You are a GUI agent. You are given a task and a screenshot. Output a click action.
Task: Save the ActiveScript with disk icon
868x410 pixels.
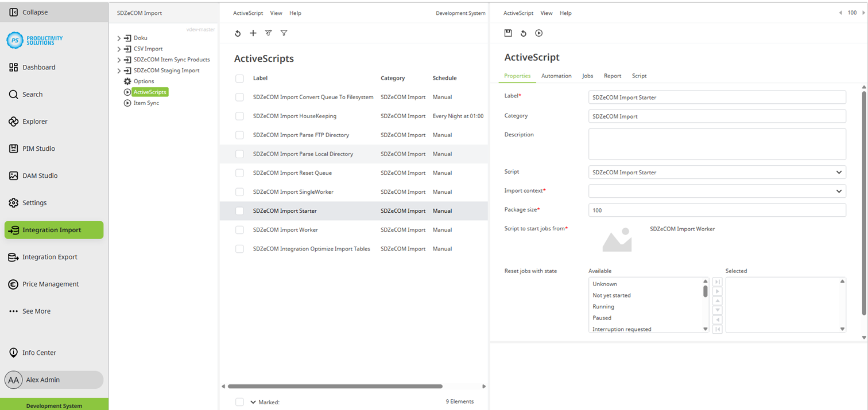point(508,33)
